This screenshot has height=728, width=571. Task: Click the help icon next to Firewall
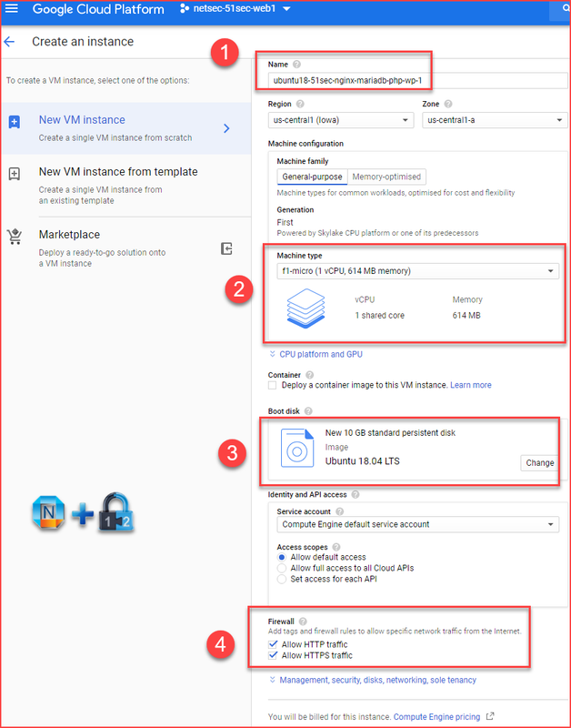click(303, 622)
